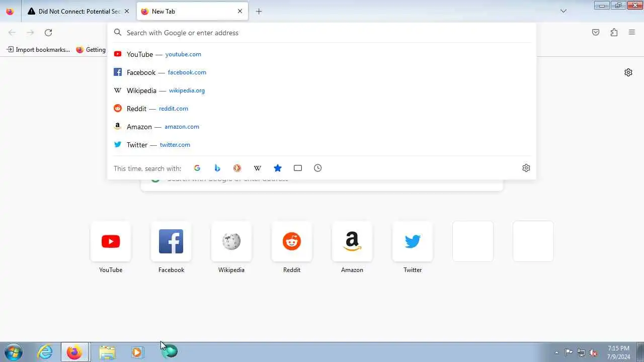Search this time with Bing
Viewport: 644px width, 362px height.
point(217,168)
